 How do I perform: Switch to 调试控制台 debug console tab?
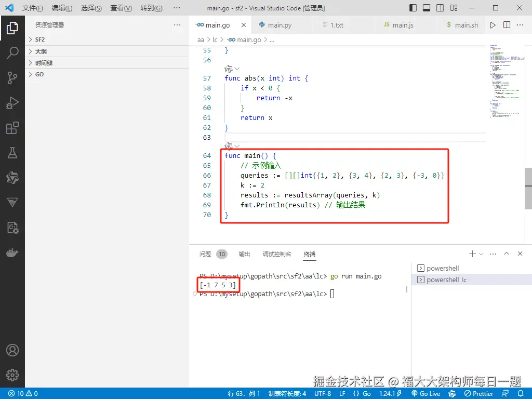[277, 254]
